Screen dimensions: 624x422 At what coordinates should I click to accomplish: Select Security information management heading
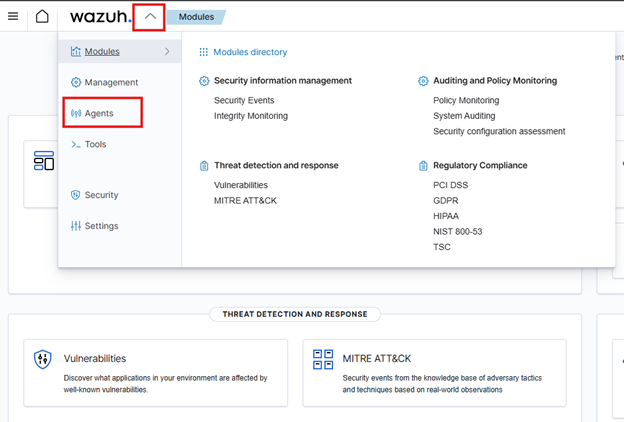283,81
